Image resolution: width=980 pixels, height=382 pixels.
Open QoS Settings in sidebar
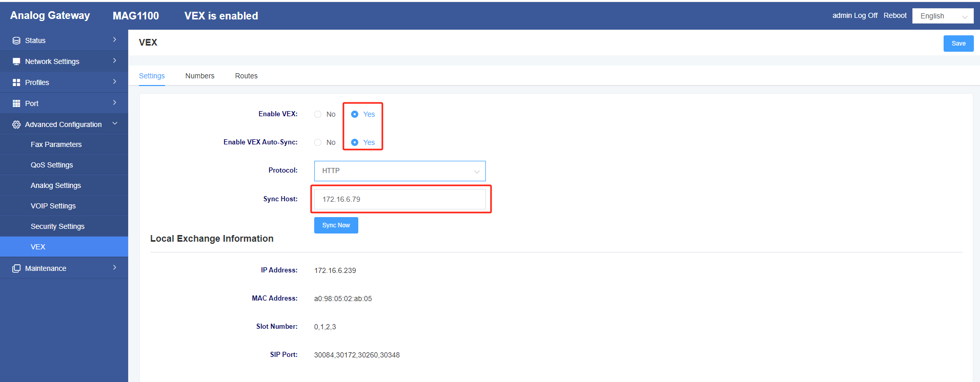point(64,165)
